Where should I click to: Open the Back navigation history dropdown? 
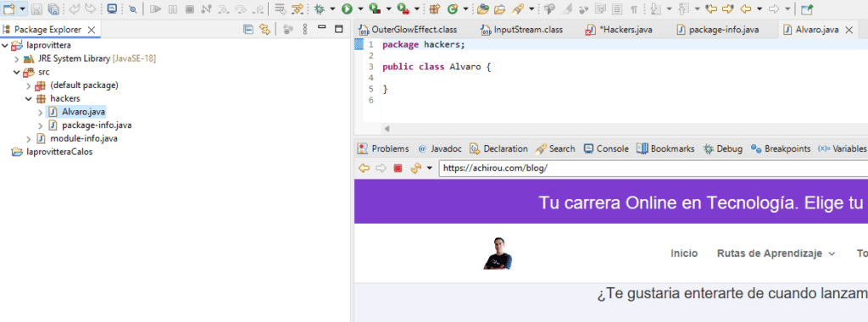click(x=759, y=8)
